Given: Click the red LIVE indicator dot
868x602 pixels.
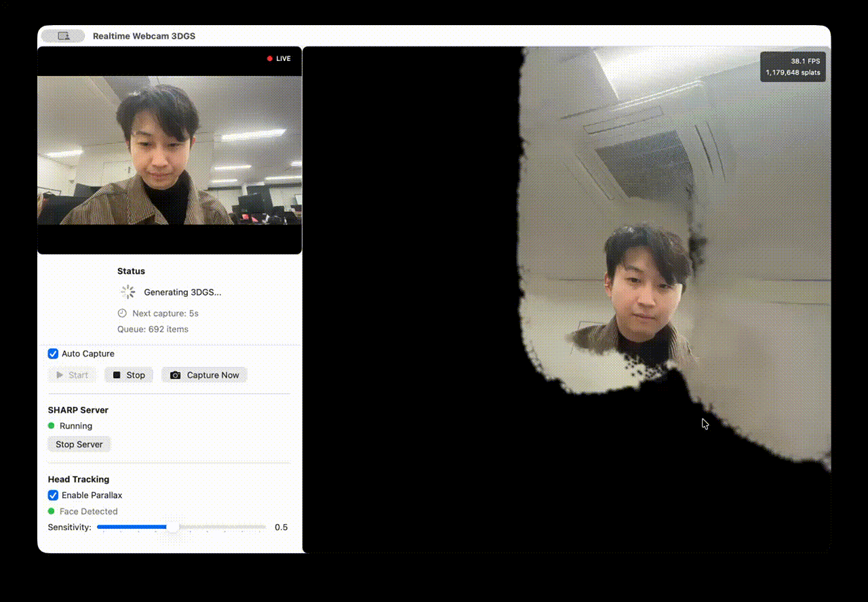Looking at the screenshot, I should point(269,58).
